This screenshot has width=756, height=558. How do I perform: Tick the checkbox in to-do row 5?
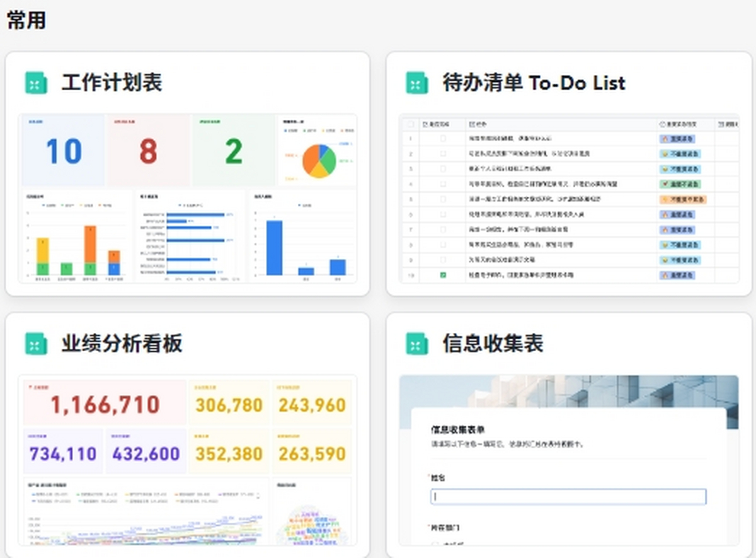pos(443,199)
